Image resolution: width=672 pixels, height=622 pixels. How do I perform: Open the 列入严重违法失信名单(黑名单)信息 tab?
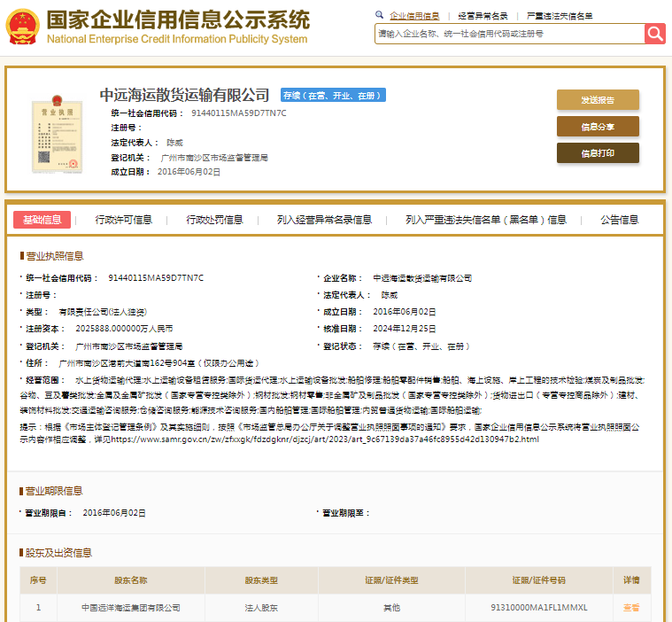486,220
